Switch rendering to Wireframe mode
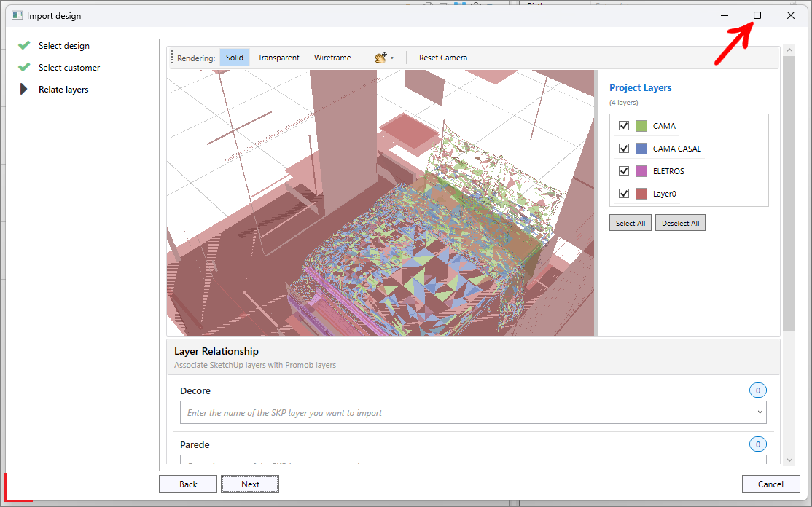The height and width of the screenshot is (507, 812). coord(332,58)
